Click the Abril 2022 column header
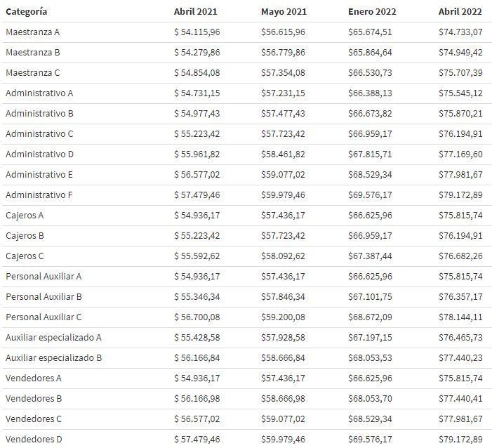492x448 pixels. point(458,12)
